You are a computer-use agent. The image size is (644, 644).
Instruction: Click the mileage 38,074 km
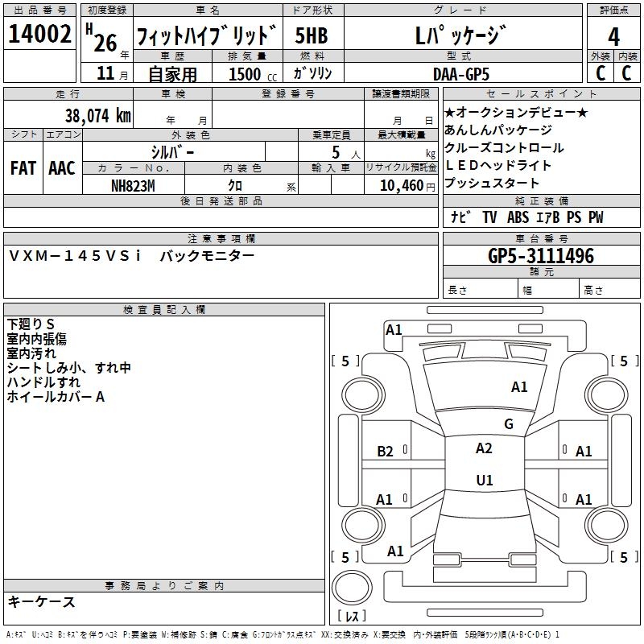coord(98,115)
